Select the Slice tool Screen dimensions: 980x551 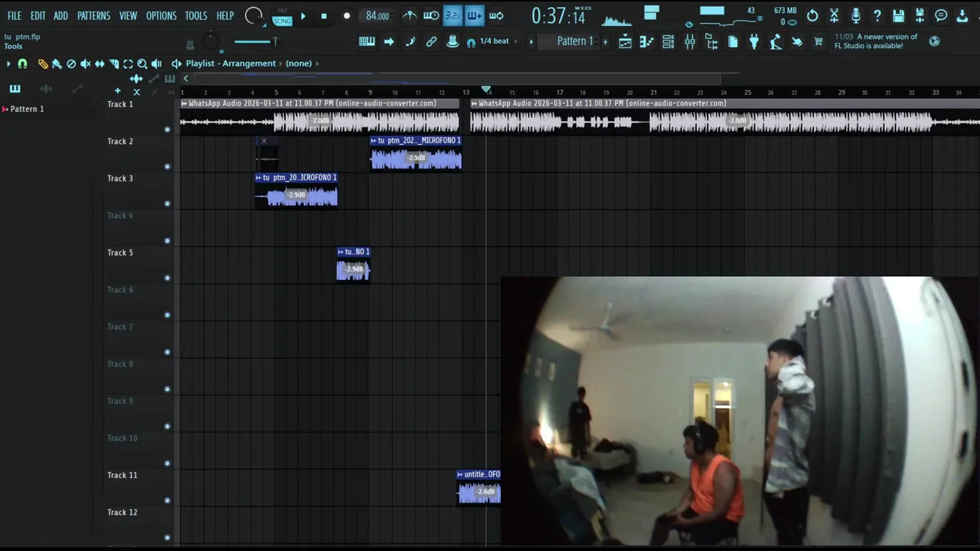point(114,64)
